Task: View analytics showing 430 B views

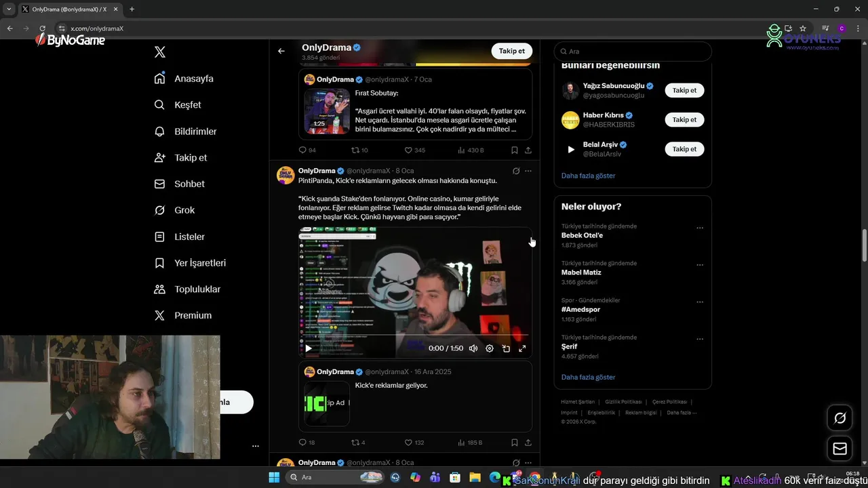Action: coord(462,150)
